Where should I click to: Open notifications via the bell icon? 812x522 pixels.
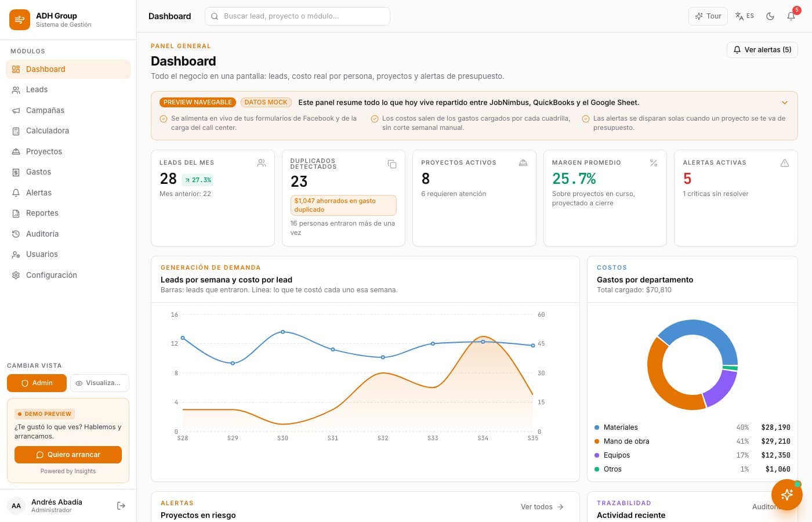click(x=791, y=16)
